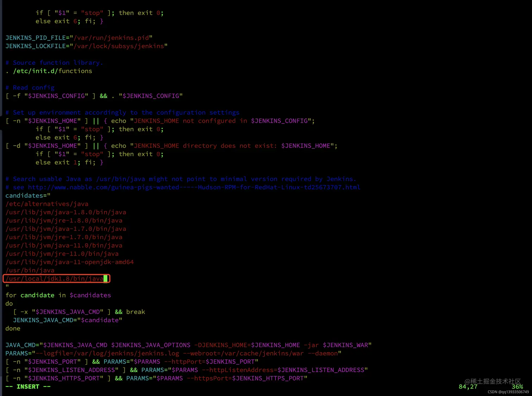This screenshot has width=532, height=396.
Task: Click the '. /etc/init.d/functions' line
Action: click(x=49, y=71)
